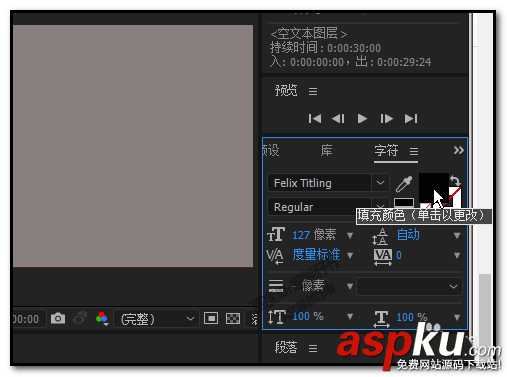Open the vertical scale dropdown arrow
Image resolution: width=507 pixels, height=377 pixels.
pos(350,317)
